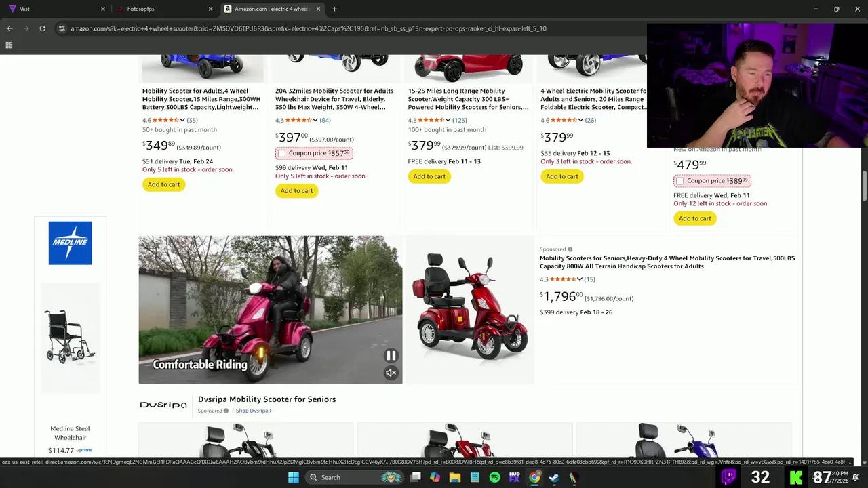Expand the 4.5 rating dropdown with 125 reviews
The width and height of the screenshot is (868, 488).
(448, 120)
